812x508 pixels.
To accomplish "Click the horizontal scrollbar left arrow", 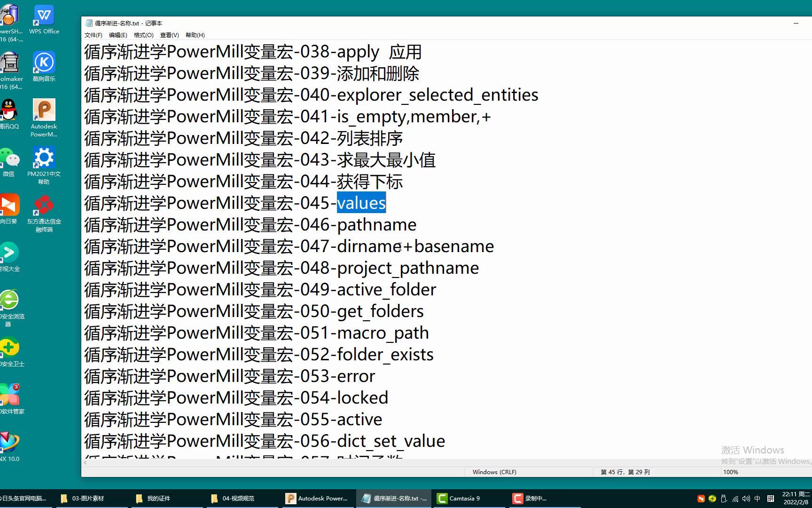I will click(x=85, y=463).
